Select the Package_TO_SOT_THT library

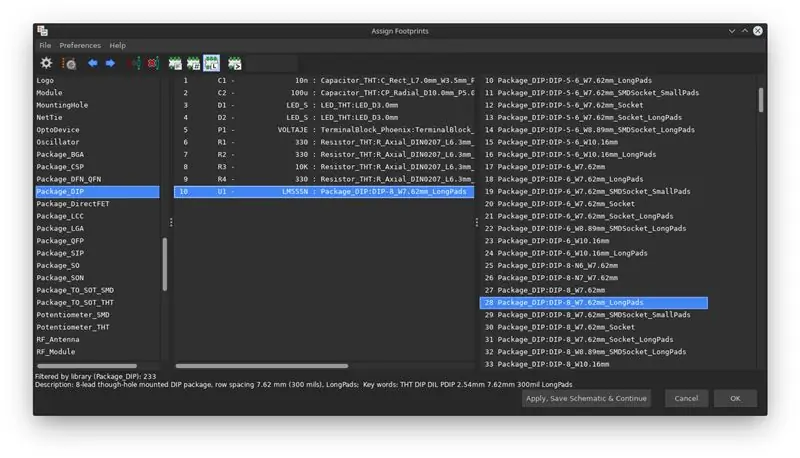[x=97, y=302]
